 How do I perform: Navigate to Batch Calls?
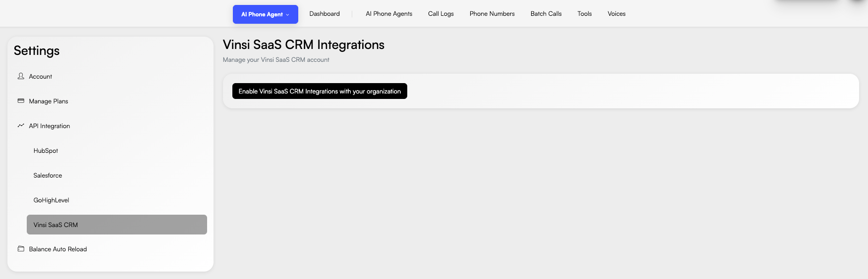click(x=546, y=14)
